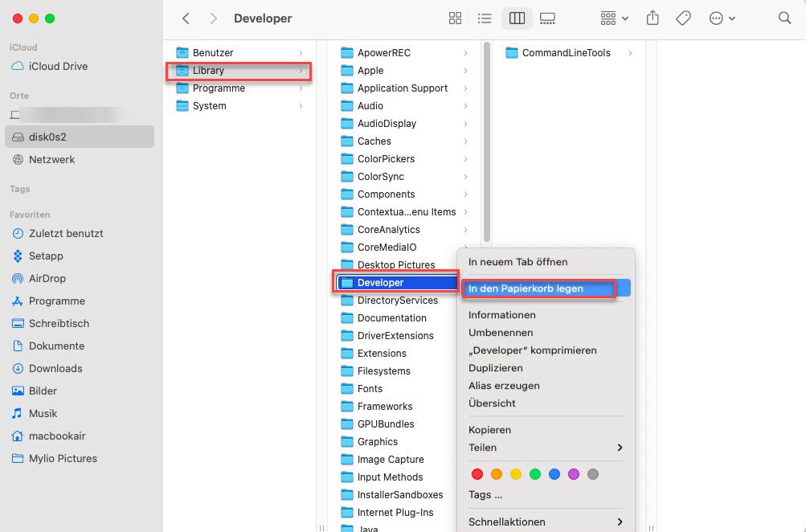Open macbookair home folder in sidebar
The image size is (806, 532).
tap(80, 436)
